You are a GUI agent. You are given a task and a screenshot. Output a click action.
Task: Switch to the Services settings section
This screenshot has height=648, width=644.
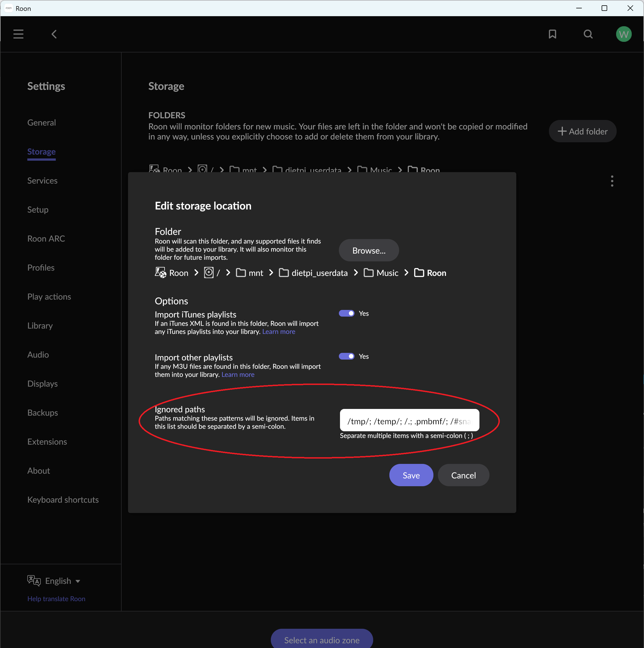pos(42,180)
